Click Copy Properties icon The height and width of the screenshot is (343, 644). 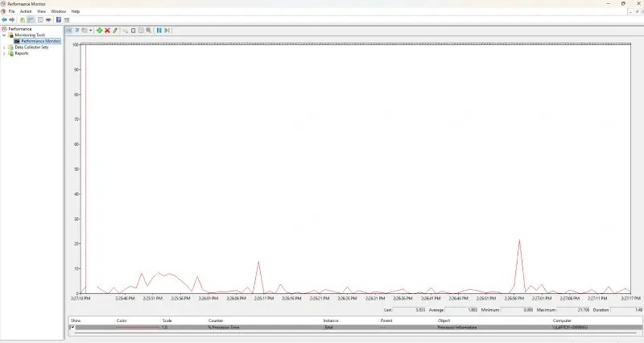(x=126, y=31)
